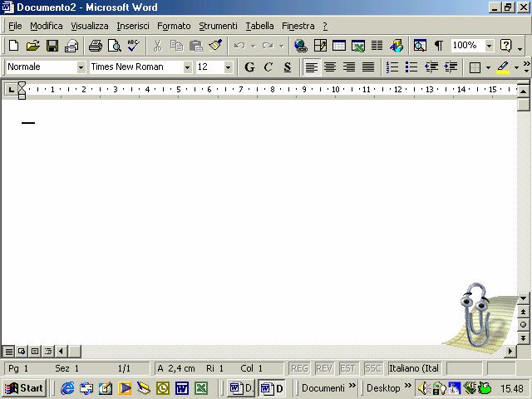Open the Document Map
This screenshot has width=532, height=399.
coord(420,46)
